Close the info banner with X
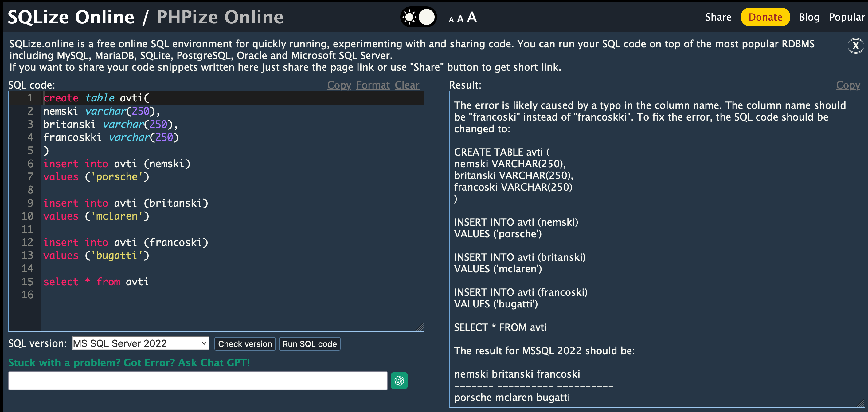Screen dimensions: 868x412 (x=855, y=46)
